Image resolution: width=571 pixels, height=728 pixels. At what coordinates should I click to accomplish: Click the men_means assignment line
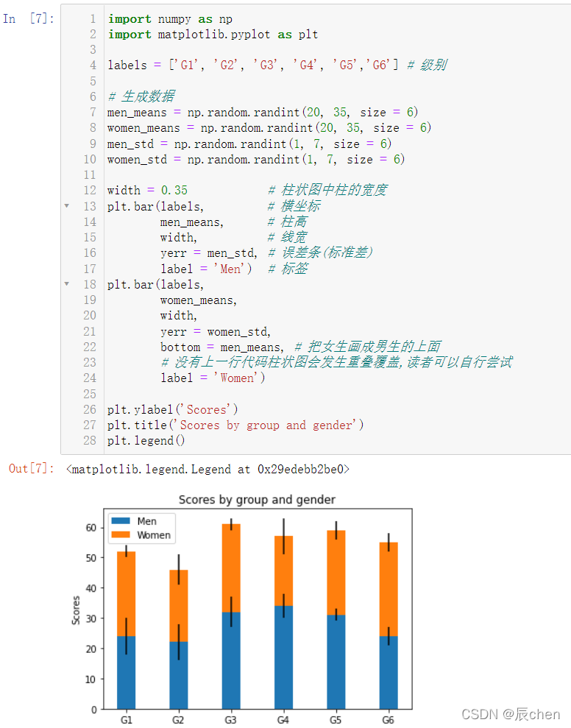pyautogui.click(x=263, y=113)
